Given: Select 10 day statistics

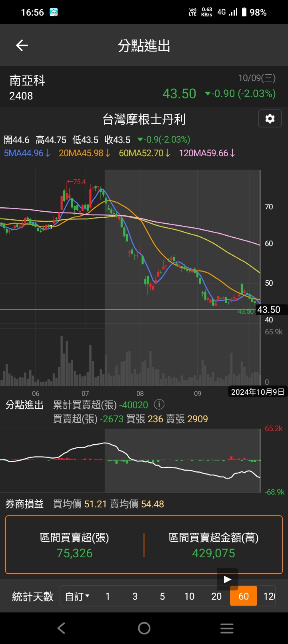Looking at the screenshot, I should [189, 596].
